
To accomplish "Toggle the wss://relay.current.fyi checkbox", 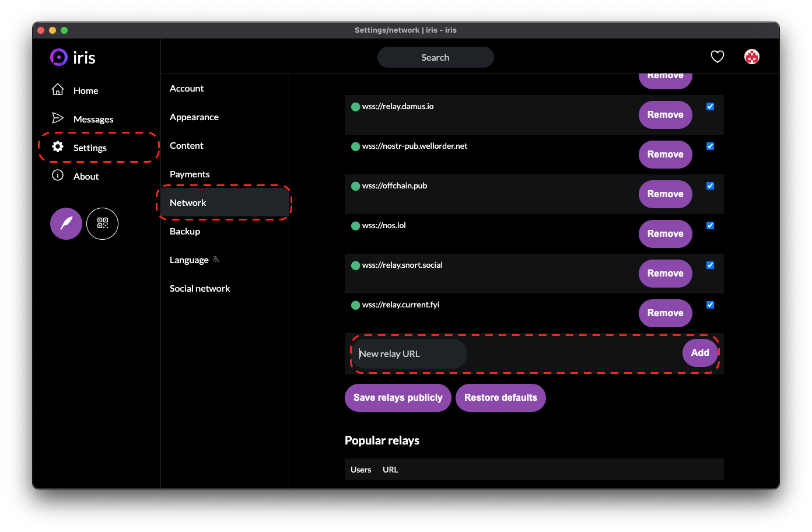I will point(710,305).
